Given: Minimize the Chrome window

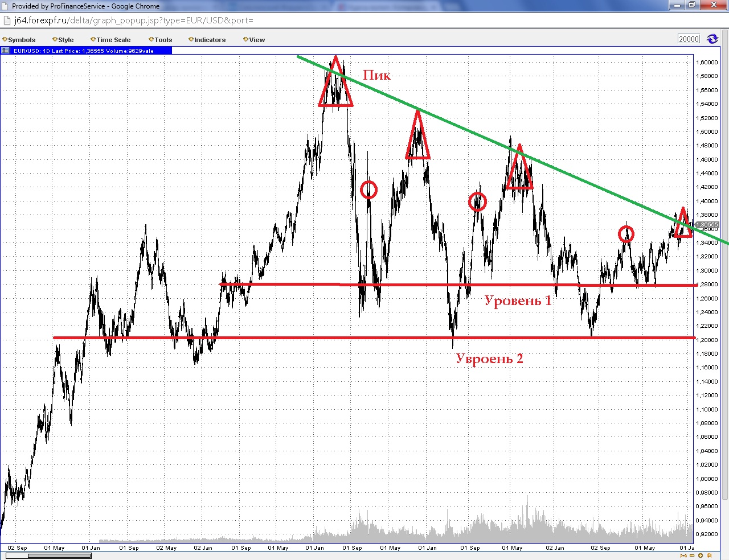Looking at the screenshot, I should [x=677, y=5].
